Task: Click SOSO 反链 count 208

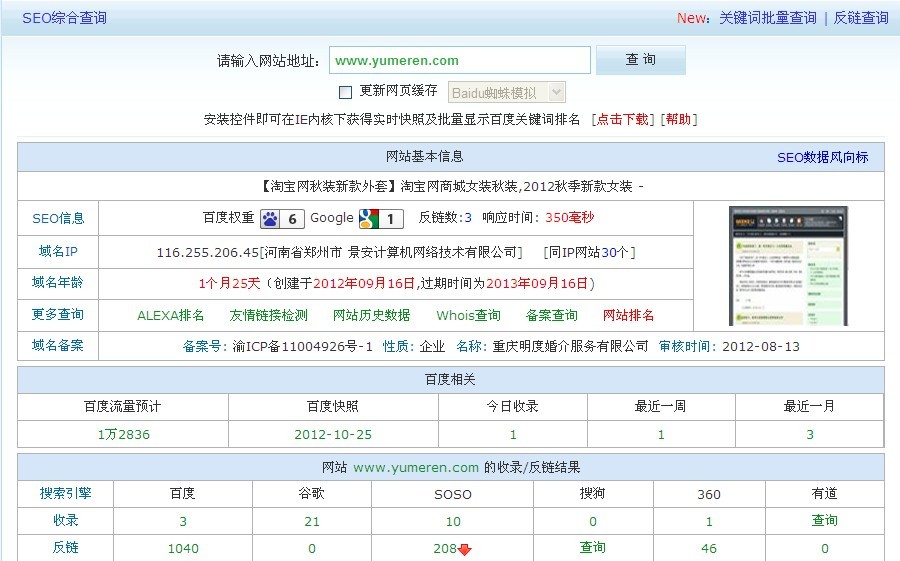Action: coord(445,548)
